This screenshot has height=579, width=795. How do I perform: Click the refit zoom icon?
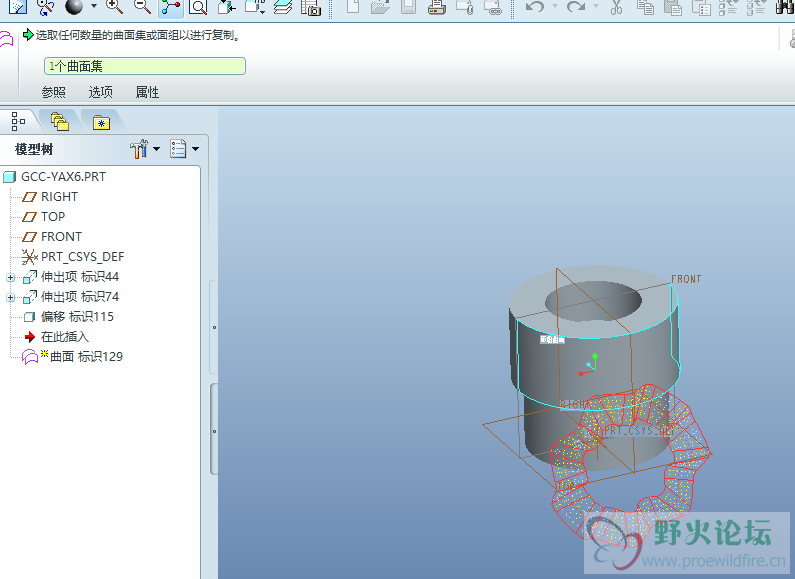point(198,7)
